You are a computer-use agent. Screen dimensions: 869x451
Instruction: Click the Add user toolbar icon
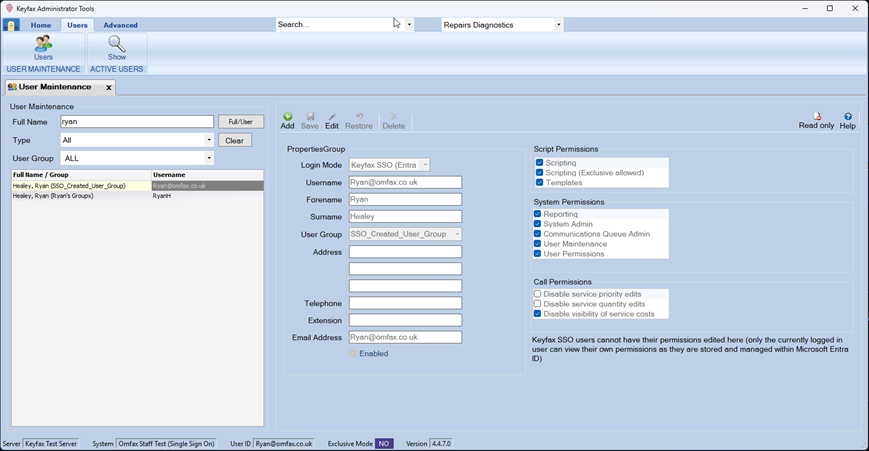point(287,117)
